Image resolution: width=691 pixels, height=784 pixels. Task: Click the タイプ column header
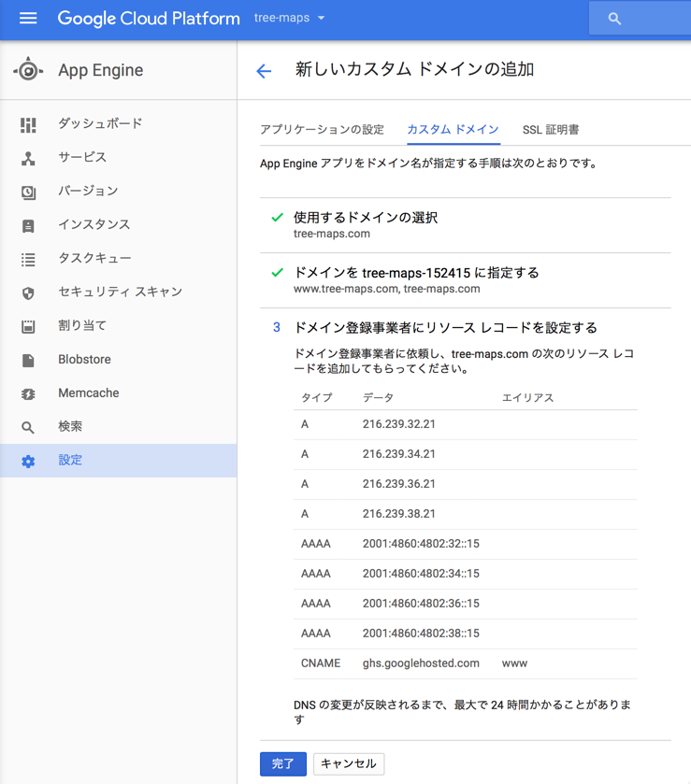click(316, 397)
